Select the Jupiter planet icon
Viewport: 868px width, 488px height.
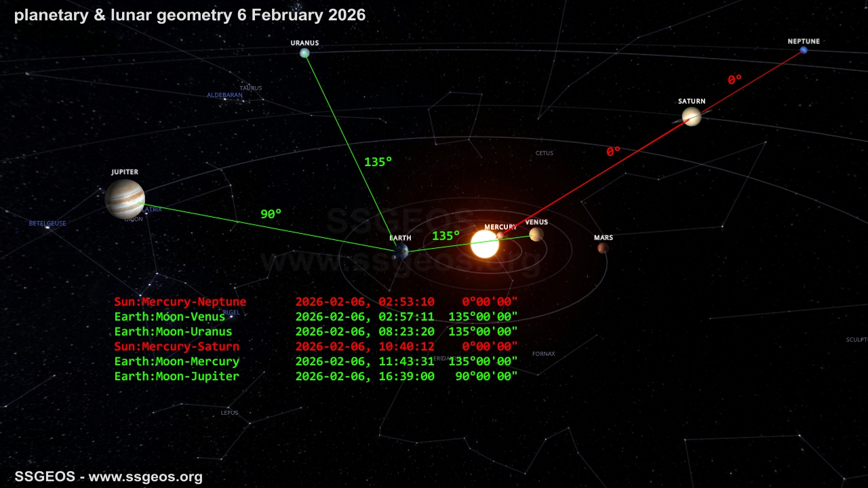click(x=125, y=200)
